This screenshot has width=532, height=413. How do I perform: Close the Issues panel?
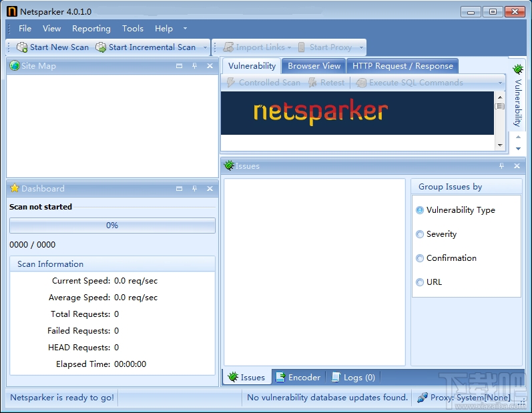(x=517, y=166)
